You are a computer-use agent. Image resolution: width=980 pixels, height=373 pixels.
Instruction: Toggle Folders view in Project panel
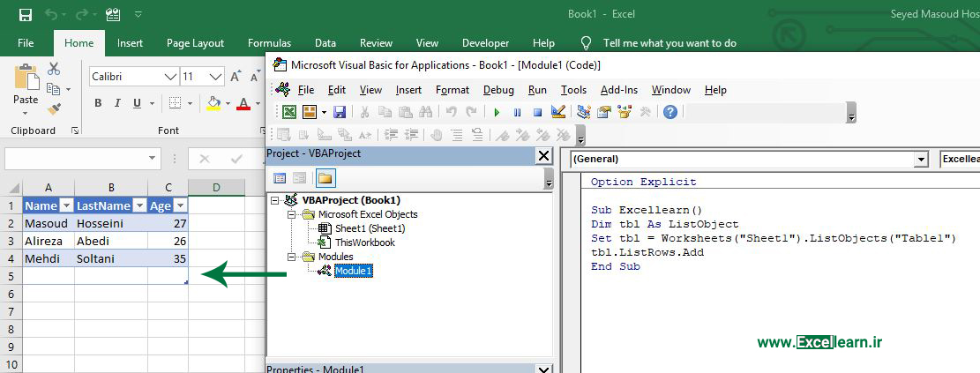coord(325,178)
